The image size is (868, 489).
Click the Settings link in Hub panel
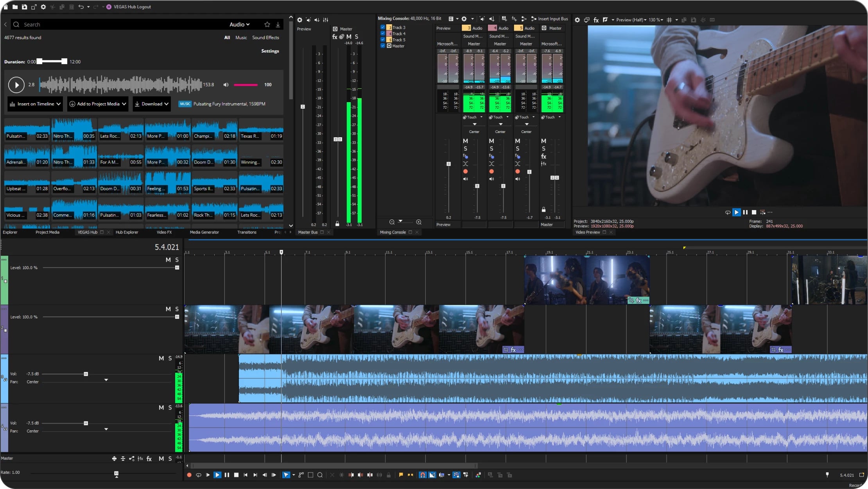270,51
